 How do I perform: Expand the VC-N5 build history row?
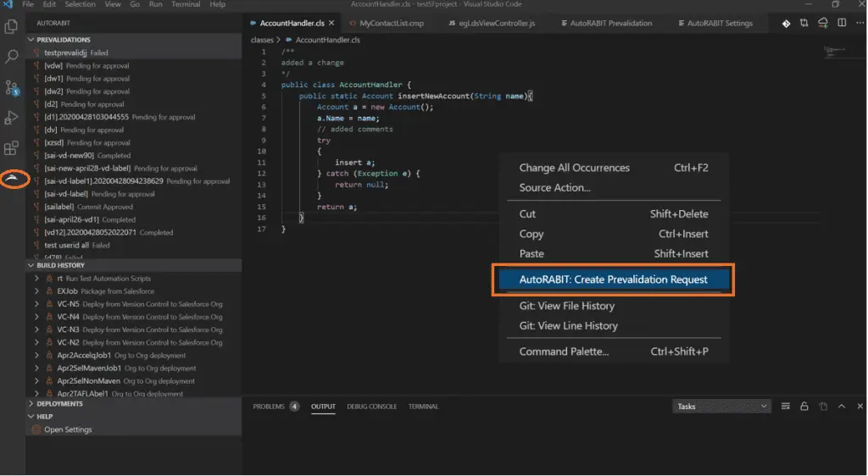(x=37, y=304)
